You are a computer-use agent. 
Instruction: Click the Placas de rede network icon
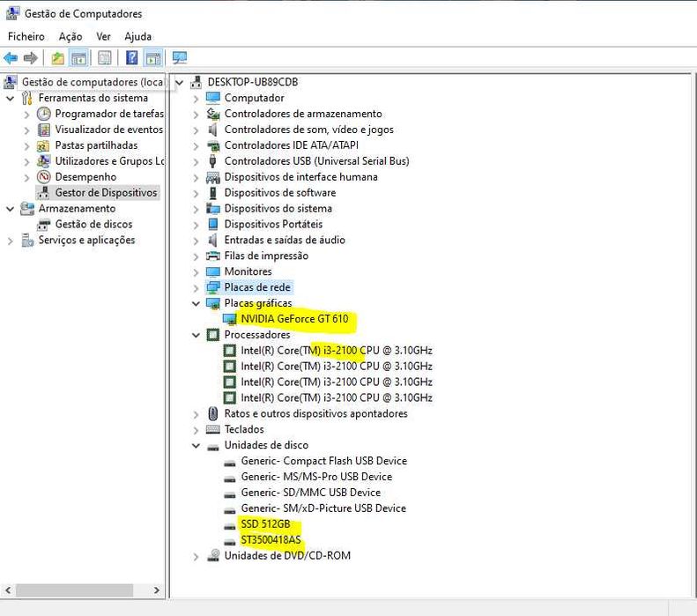[213, 287]
